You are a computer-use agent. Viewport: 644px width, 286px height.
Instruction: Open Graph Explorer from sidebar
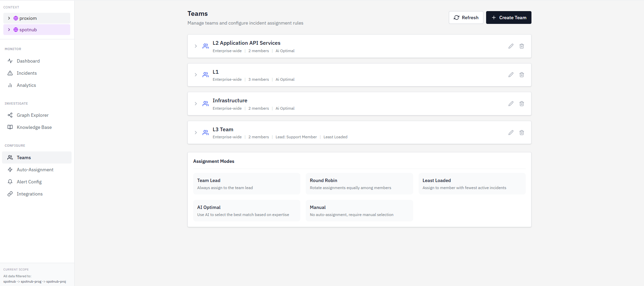point(33,115)
